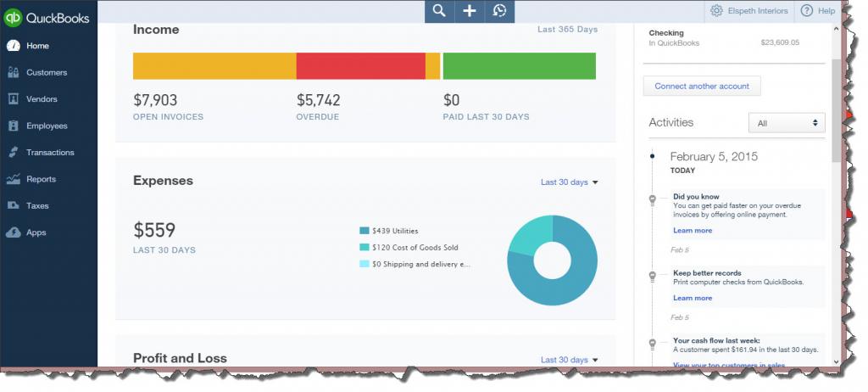This screenshot has width=868, height=392.
Task: Click the $0 paid last 30 days amount
Action: (x=452, y=100)
